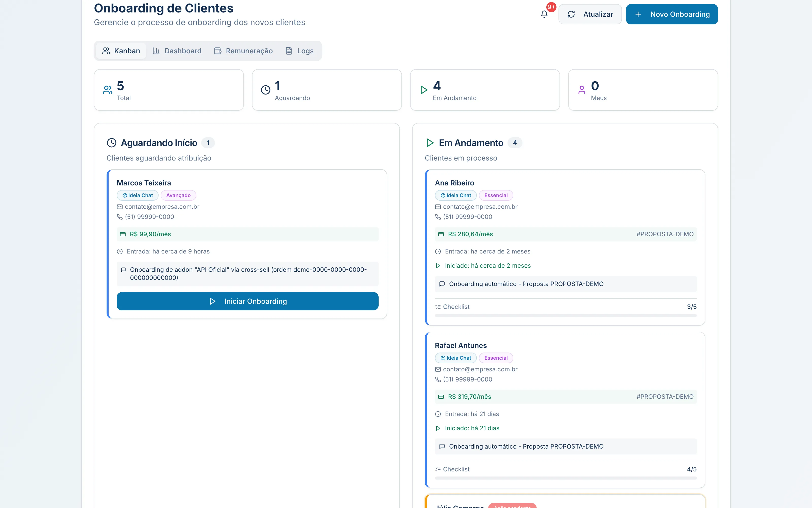The height and width of the screenshot is (508, 812).
Task: Click #PROPOSTA-DEMO on Ana Ribeiro's card
Action: (x=665, y=234)
